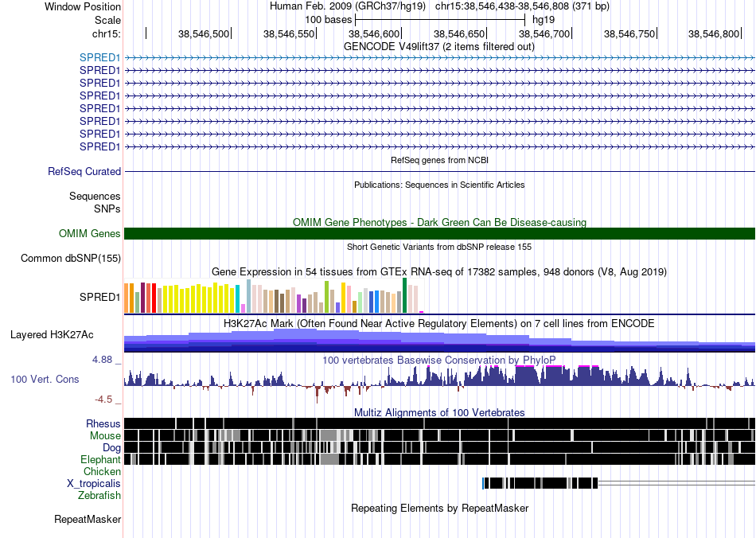Click the Common dbSNP(155) track label
756x538 pixels.
coord(71,259)
